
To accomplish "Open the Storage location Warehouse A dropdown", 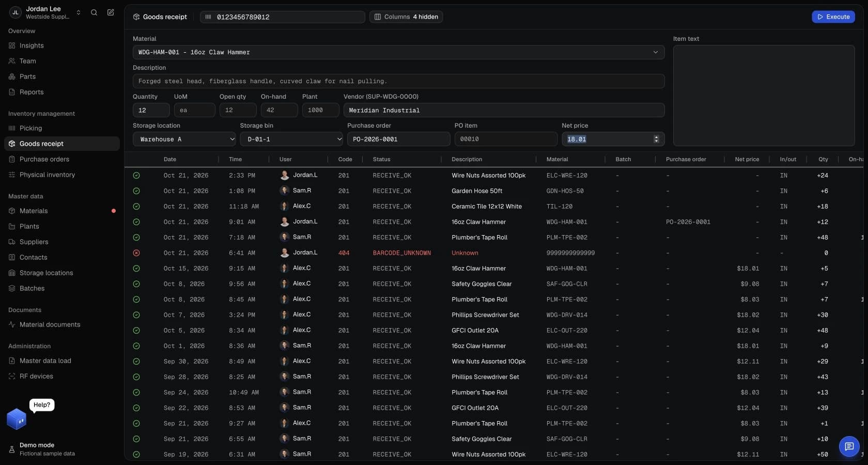I will (184, 139).
